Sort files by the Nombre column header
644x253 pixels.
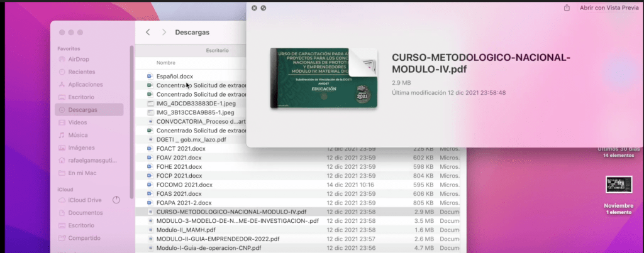166,63
